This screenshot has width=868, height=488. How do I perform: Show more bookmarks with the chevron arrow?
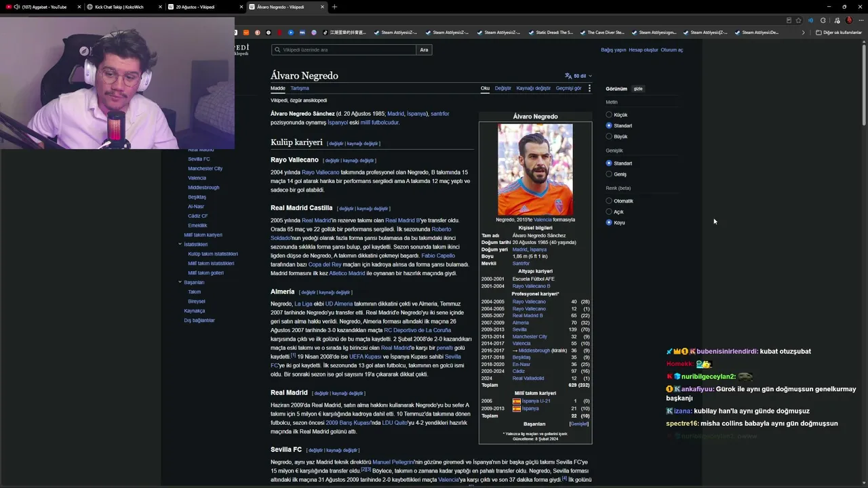(x=804, y=33)
